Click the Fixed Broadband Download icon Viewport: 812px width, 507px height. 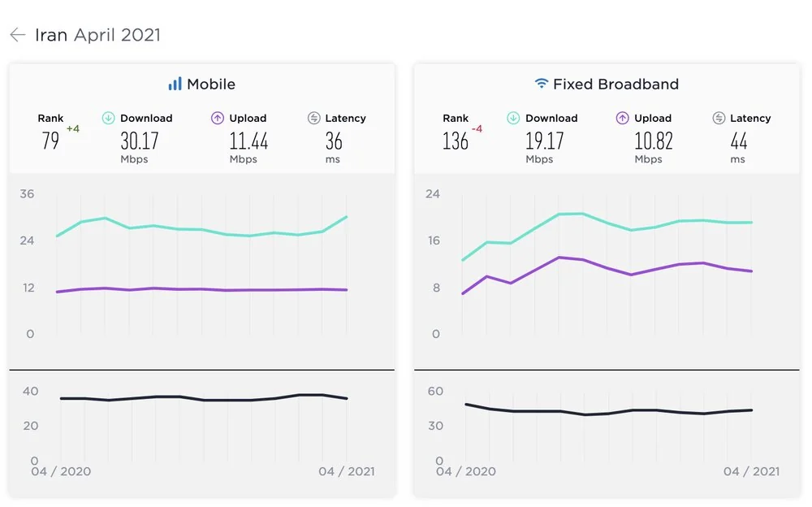(x=513, y=119)
